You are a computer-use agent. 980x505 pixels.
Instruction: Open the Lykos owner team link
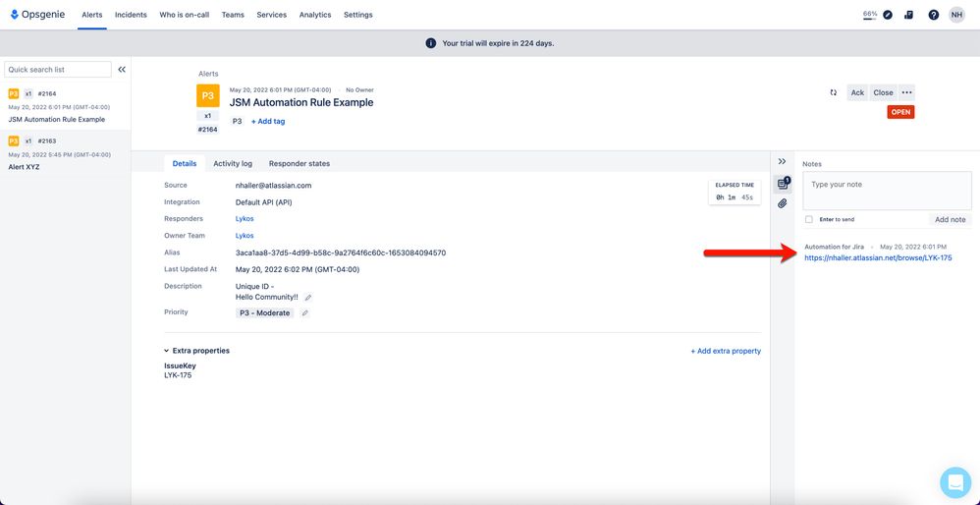(245, 236)
